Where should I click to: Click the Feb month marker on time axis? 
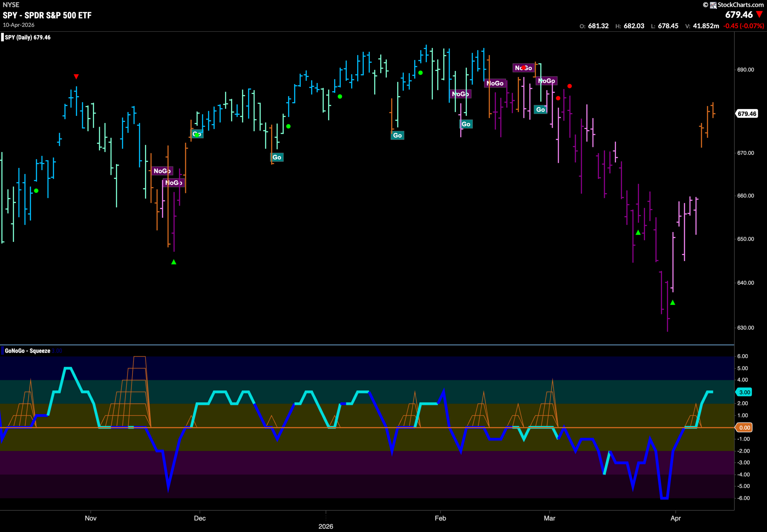pyautogui.click(x=440, y=518)
